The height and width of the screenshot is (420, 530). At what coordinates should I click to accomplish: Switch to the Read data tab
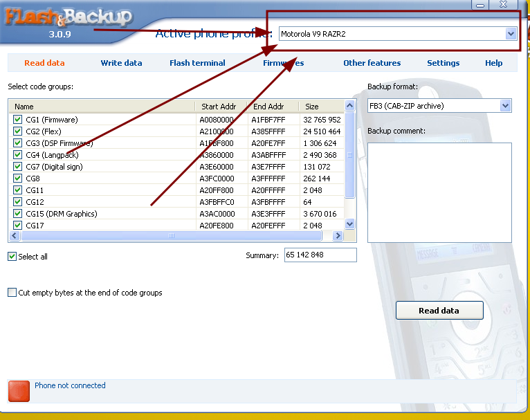point(44,63)
